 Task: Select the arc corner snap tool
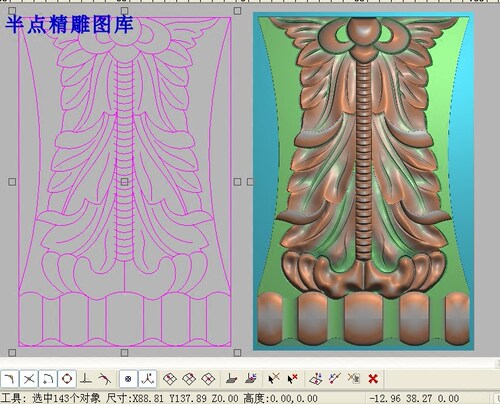[48, 379]
